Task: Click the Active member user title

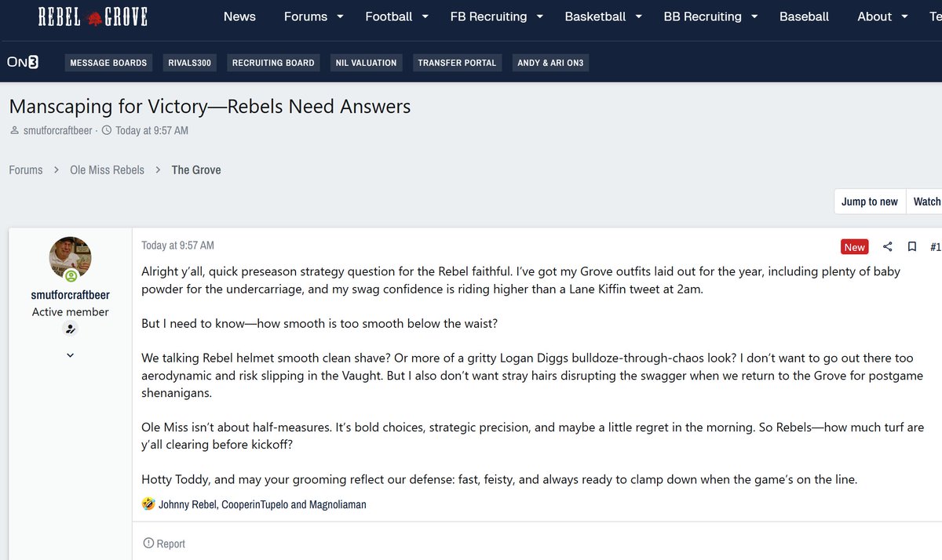Action: (71, 311)
